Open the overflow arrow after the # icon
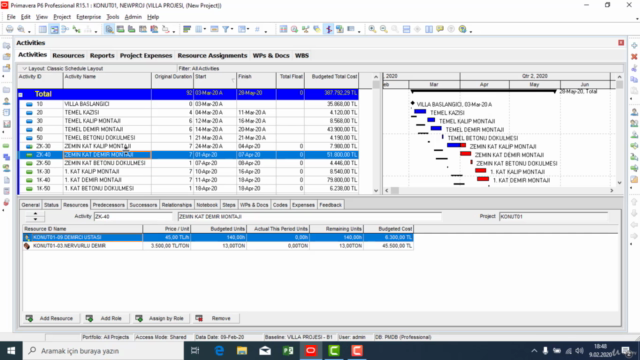The image size is (640, 360). tap(266, 31)
